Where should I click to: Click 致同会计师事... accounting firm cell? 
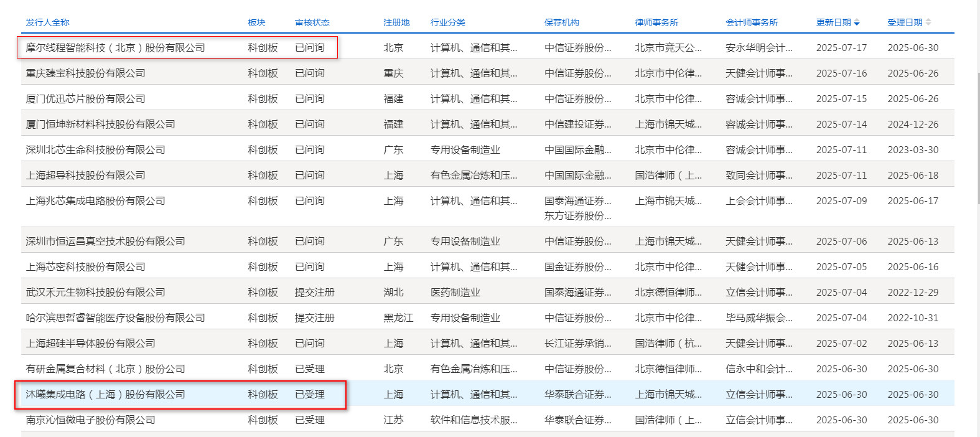pos(759,176)
